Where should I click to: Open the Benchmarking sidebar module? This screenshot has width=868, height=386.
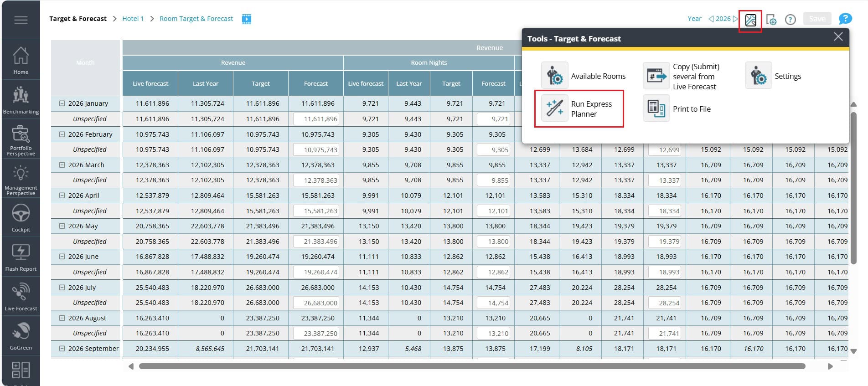pos(21,100)
